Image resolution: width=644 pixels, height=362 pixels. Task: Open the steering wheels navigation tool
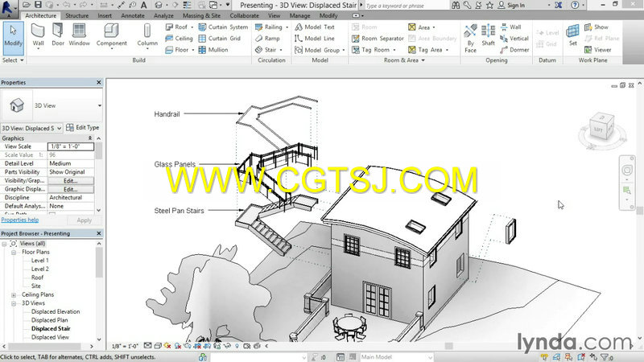627,170
